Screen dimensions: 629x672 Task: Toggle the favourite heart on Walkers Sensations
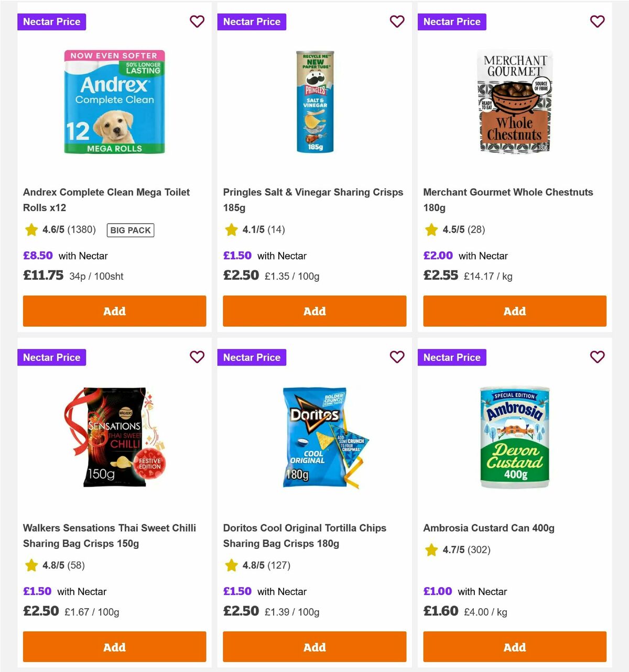tap(197, 357)
